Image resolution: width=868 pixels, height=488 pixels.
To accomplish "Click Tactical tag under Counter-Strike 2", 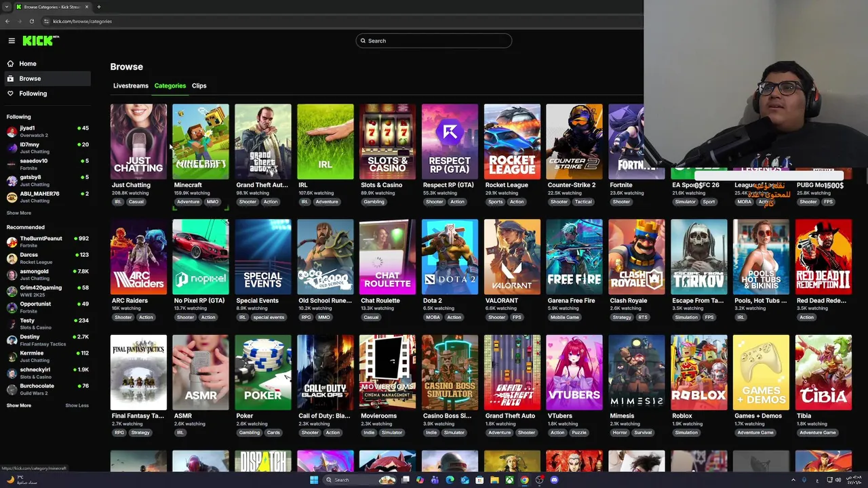I will click(583, 202).
